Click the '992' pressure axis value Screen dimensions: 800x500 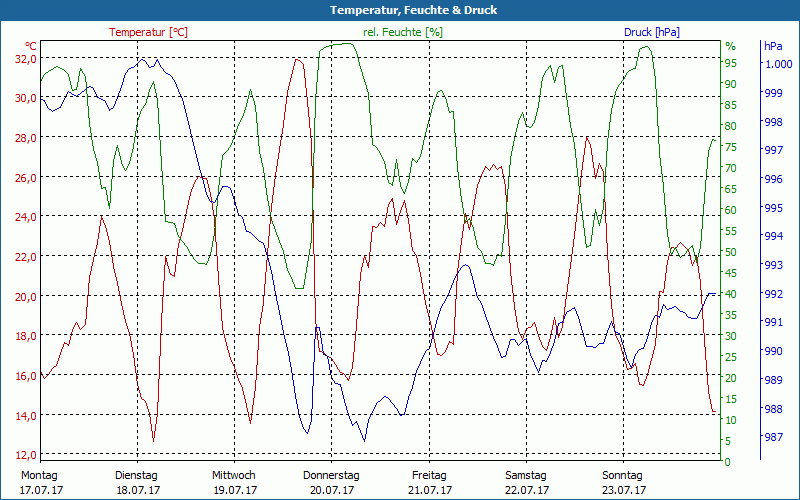[x=773, y=294]
